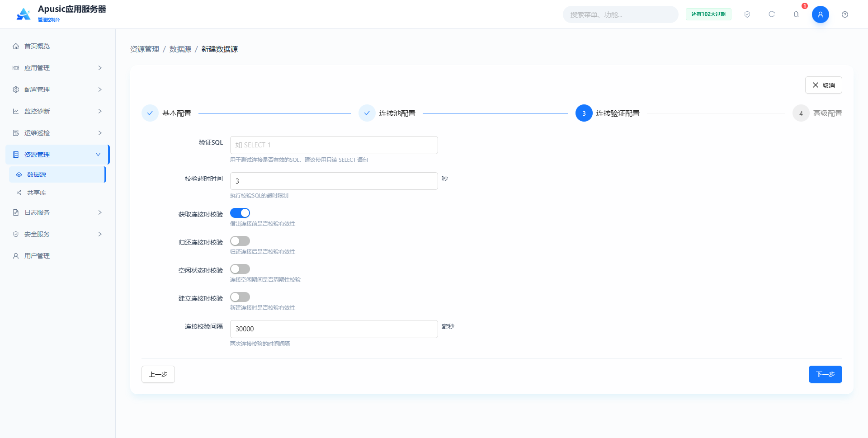The height and width of the screenshot is (438, 868).
Task: Click the 应用管理 sidebar icon
Action: pyautogui.click(x=16, y=68)
